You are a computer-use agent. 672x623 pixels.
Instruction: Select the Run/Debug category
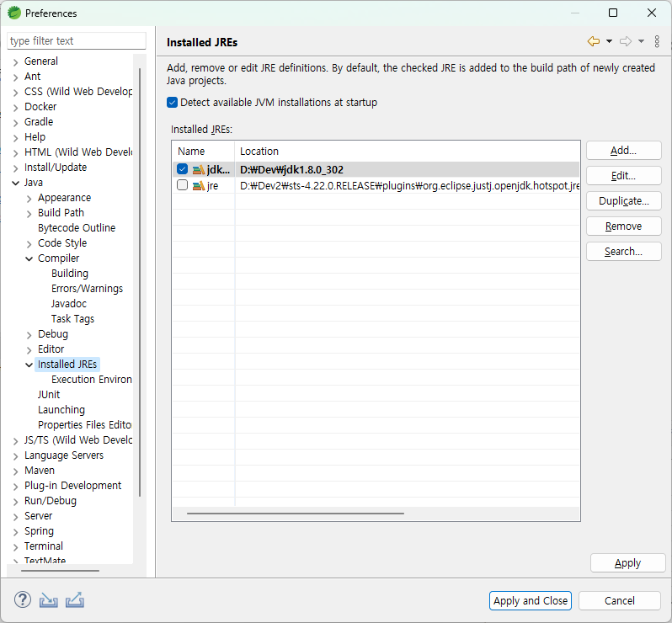coord(51,501)
